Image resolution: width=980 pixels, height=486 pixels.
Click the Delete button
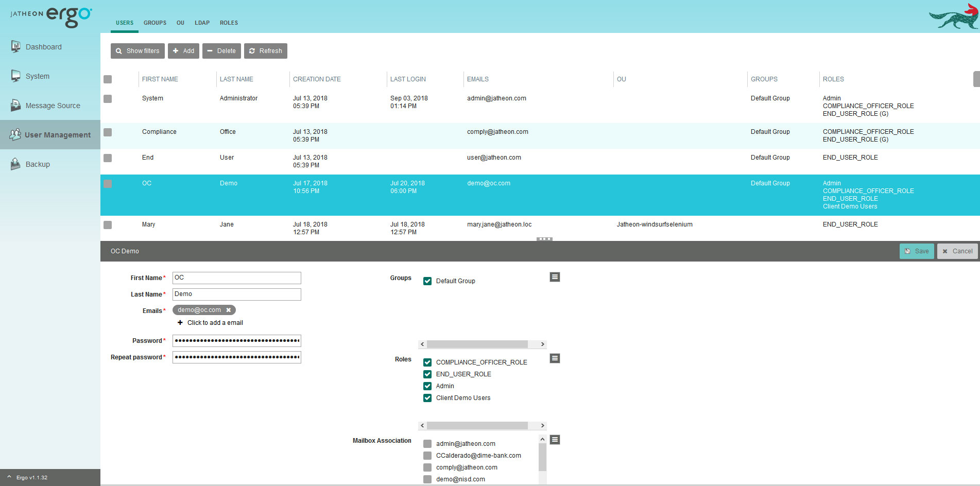point(221,51)
